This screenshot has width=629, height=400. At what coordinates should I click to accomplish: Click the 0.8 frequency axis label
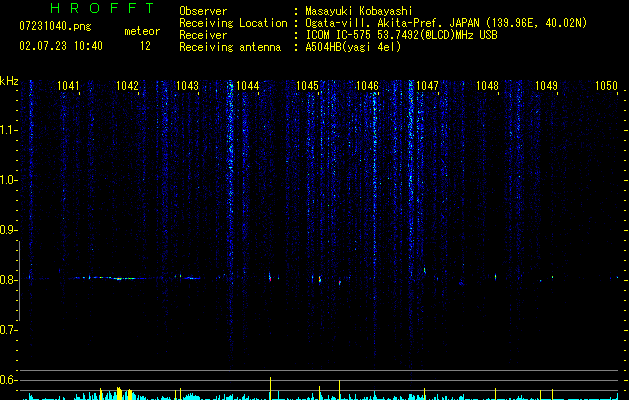click(x=8, y=280)
